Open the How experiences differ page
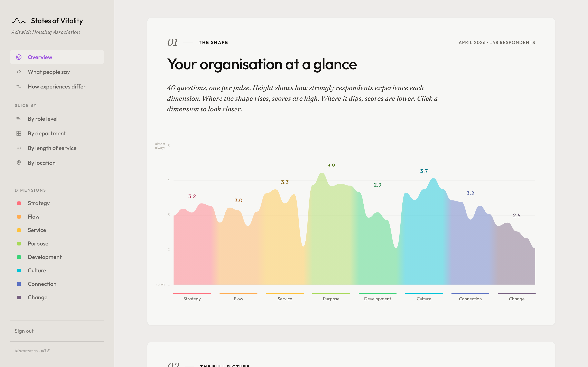 56,87
